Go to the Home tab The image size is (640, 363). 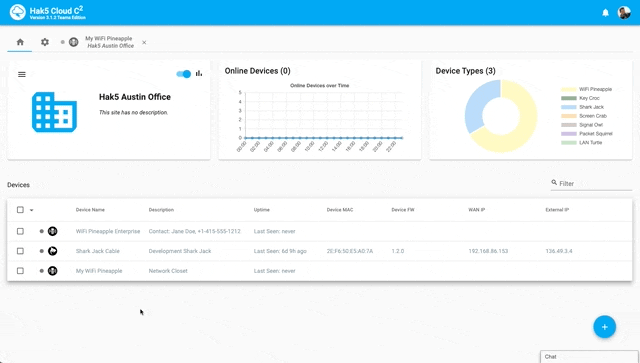tap(20, 42)
